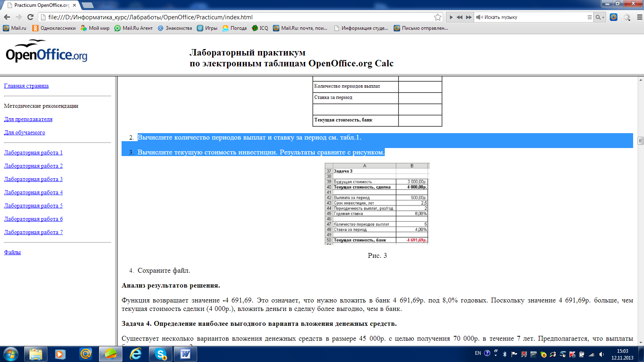Open 'Лабораторная работа 5' link
This screenshot has height=362, width=644.
coord(33,206)
